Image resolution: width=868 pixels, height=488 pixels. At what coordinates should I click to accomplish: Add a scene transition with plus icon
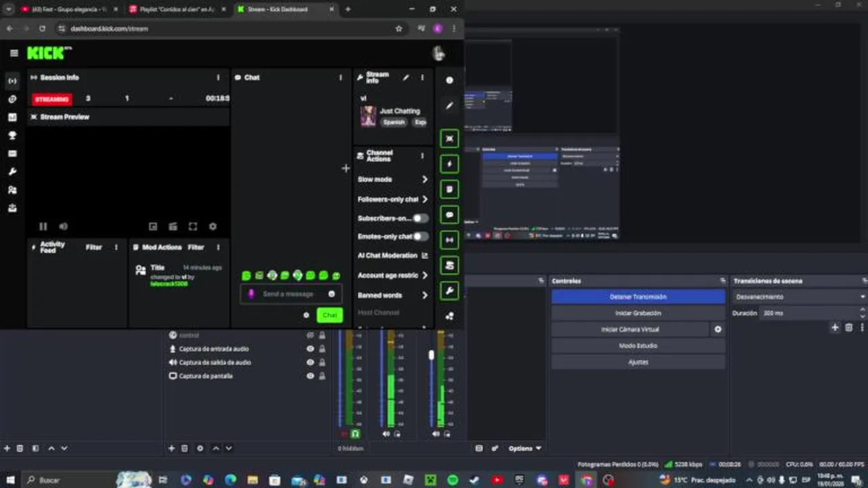tap(835, 327)
